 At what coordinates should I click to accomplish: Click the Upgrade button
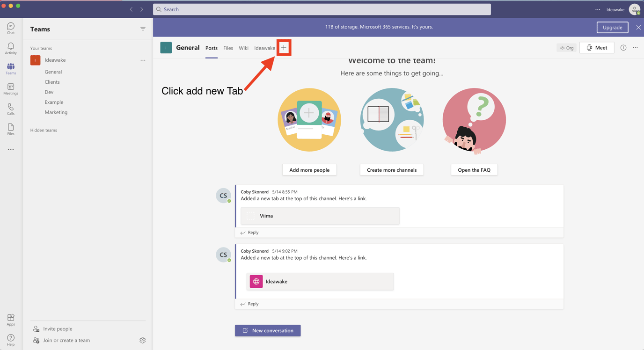[x=612, y=28]
